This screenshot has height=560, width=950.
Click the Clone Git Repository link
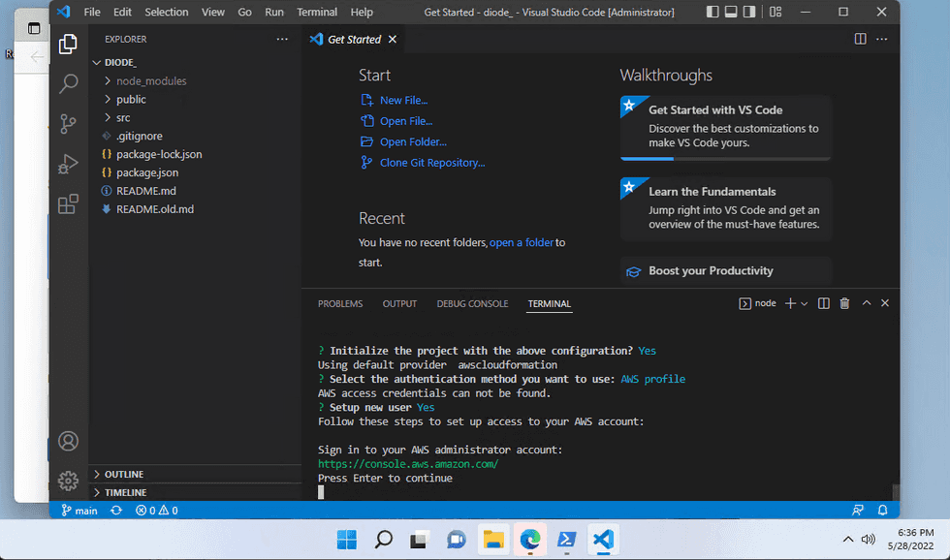pyautogui.click(x=432, y=162)
